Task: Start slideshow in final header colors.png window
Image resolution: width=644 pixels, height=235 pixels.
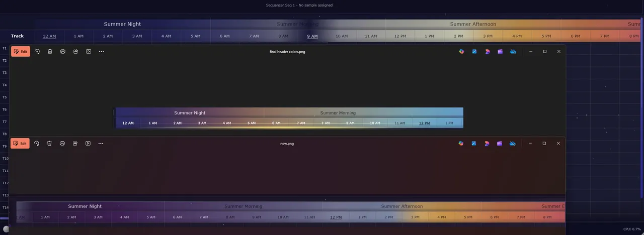Action: (89, 51)
